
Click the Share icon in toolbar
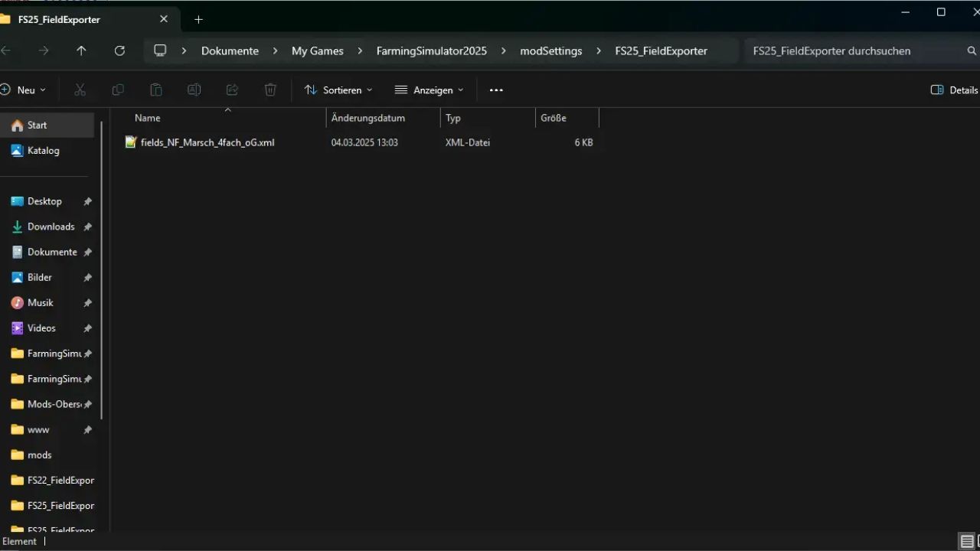pos(232,90)
